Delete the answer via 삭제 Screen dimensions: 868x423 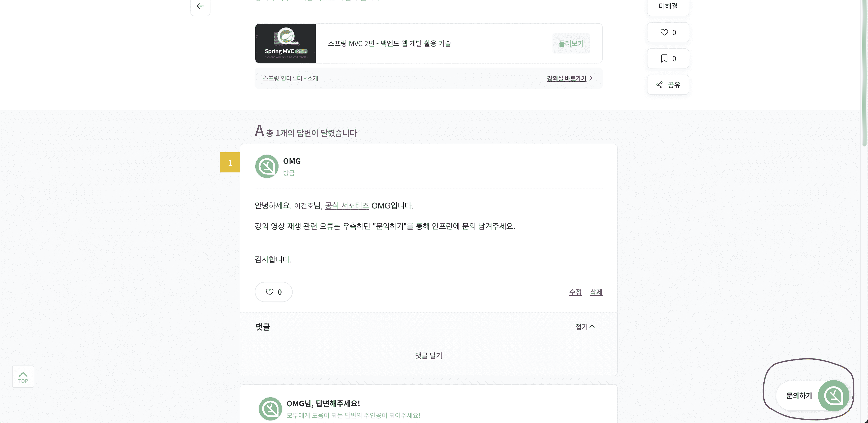(x=596, y=292)
